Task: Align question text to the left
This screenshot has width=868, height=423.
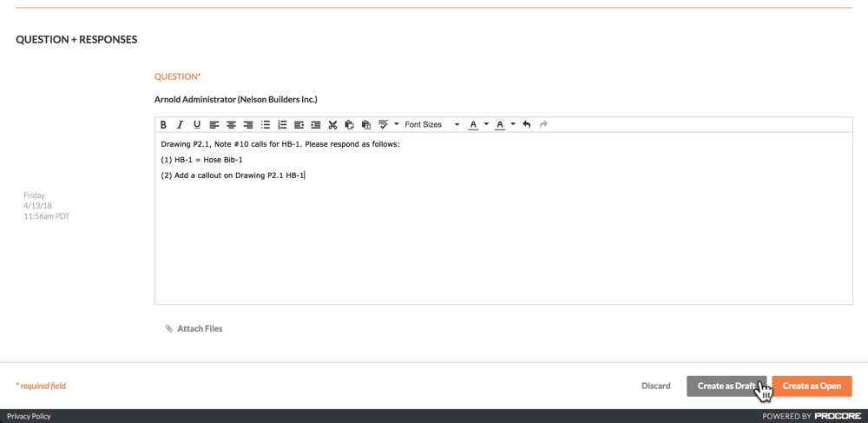Action: pos(214,125)
